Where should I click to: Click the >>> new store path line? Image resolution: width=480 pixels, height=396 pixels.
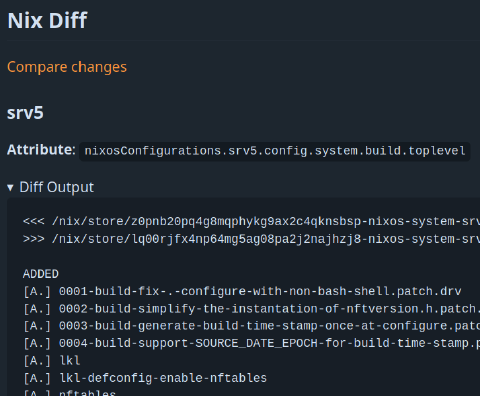point(251,239)
